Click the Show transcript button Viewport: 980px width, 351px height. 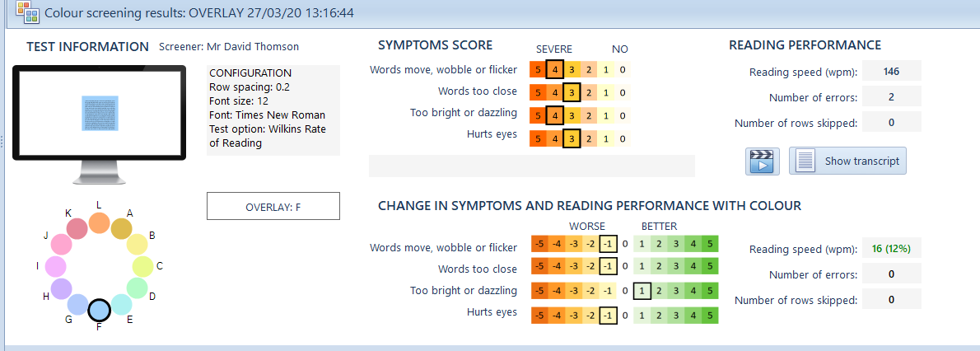(x=847, y=161)
